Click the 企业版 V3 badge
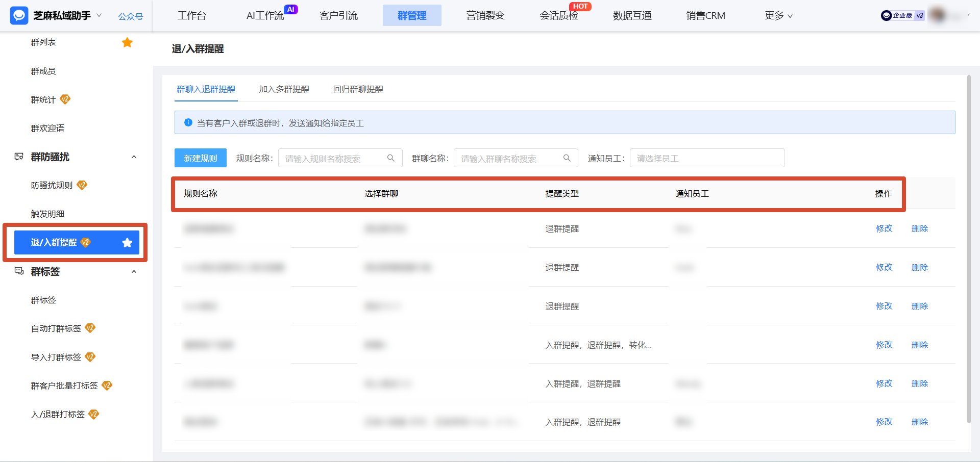 [x=902, y=15]
